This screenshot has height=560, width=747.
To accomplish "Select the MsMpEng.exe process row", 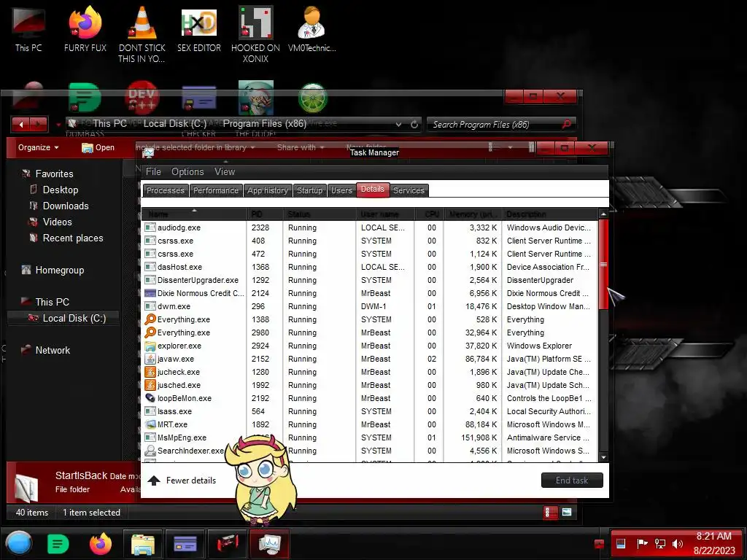I will tap(370, 437).
